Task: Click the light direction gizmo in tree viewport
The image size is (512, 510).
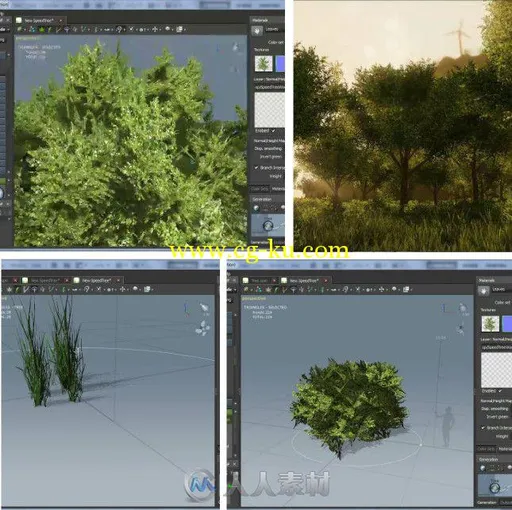Action: coord(235,47)
